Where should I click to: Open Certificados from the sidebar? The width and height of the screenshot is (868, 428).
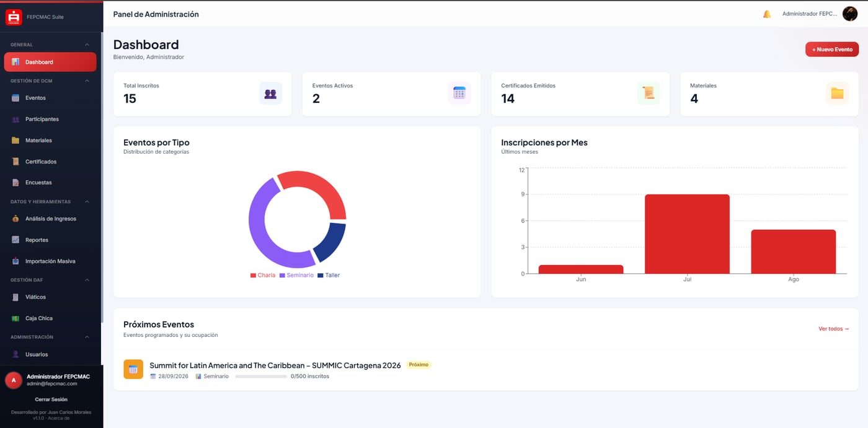(50, 162)
